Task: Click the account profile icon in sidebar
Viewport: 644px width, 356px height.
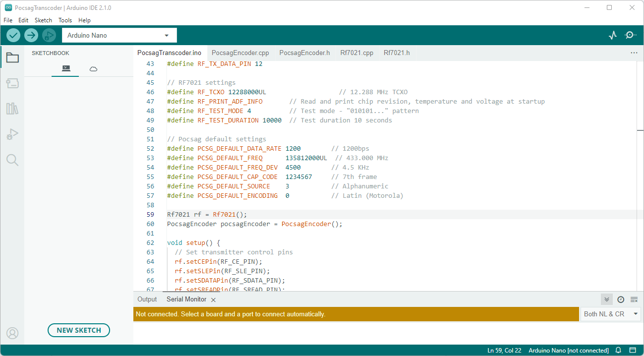Action: tap(12, 333)
